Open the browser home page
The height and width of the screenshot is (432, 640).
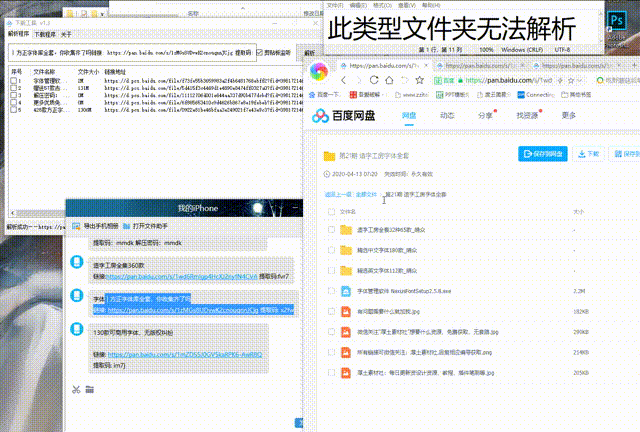[x=389, y=80]
